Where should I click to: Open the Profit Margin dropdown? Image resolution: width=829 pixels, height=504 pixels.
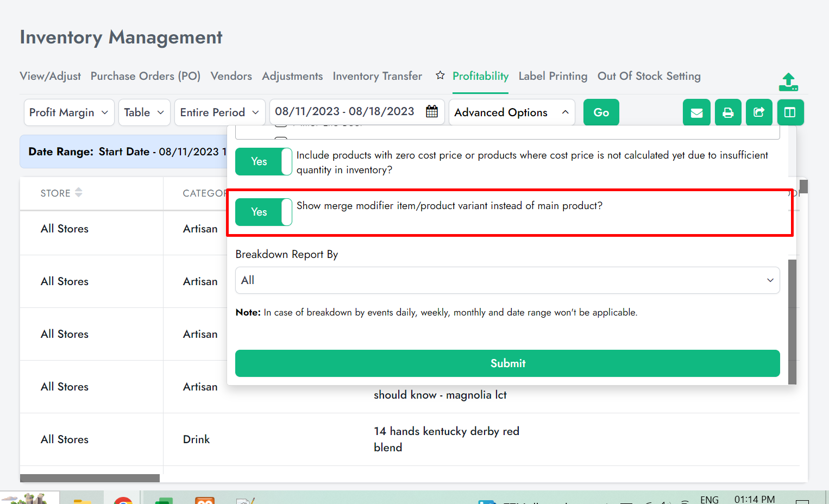[69, 112]
